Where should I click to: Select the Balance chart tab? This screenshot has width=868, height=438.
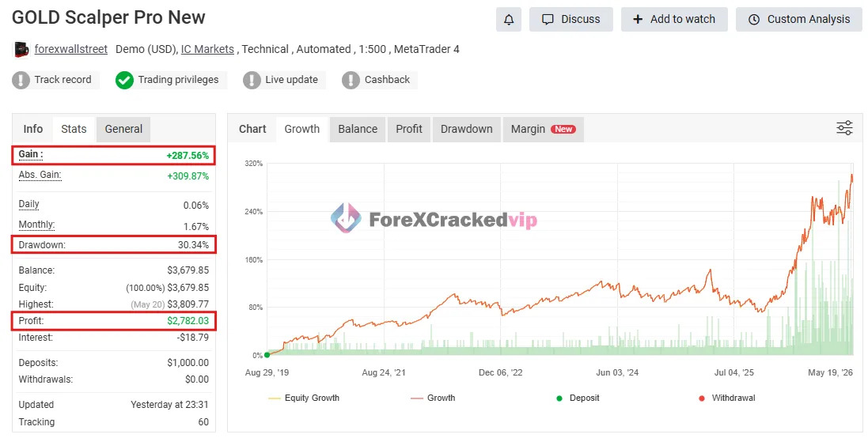358,129
